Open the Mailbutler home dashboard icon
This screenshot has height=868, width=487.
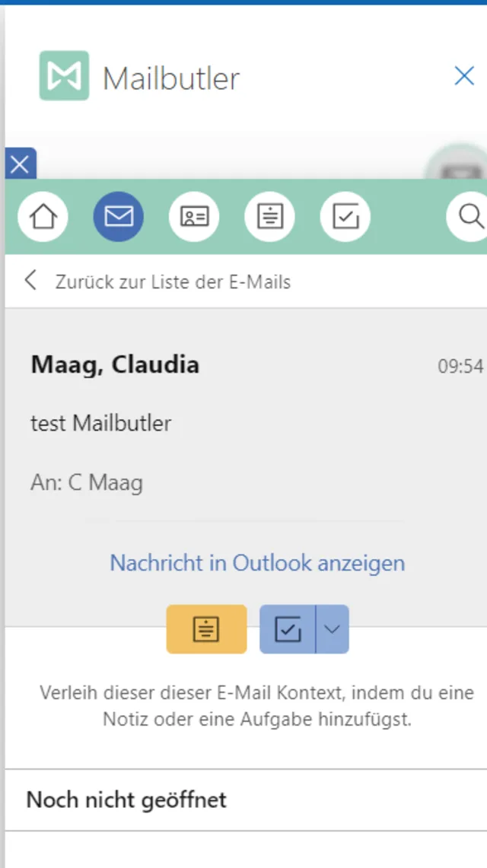(43, 217)
